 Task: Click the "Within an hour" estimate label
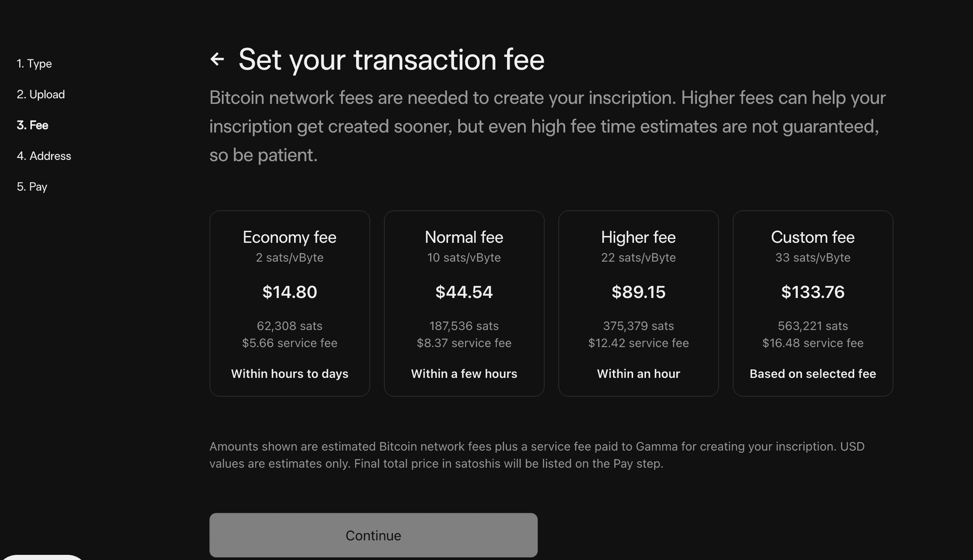pyautogui.click(x=638, y=374)
